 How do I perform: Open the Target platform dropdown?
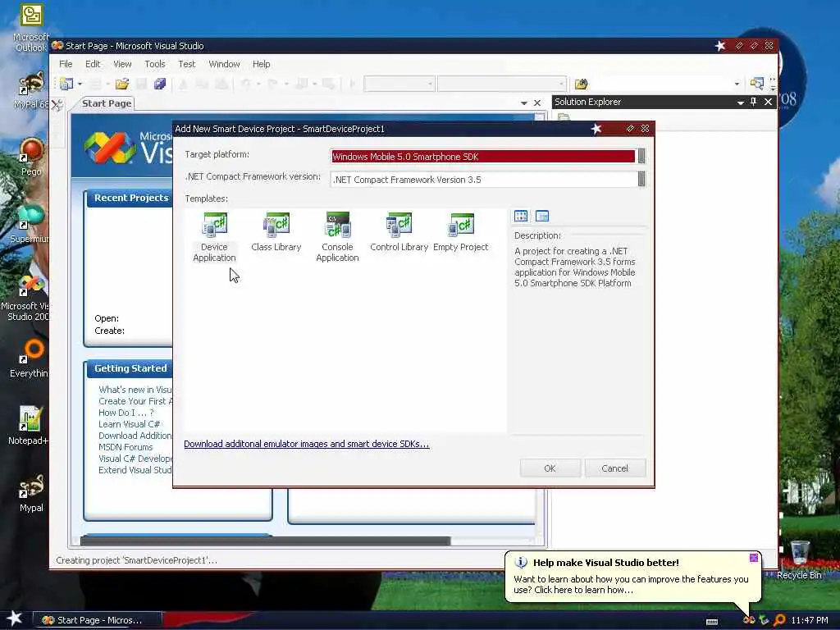pyautogui.click(x=641, y=157)
